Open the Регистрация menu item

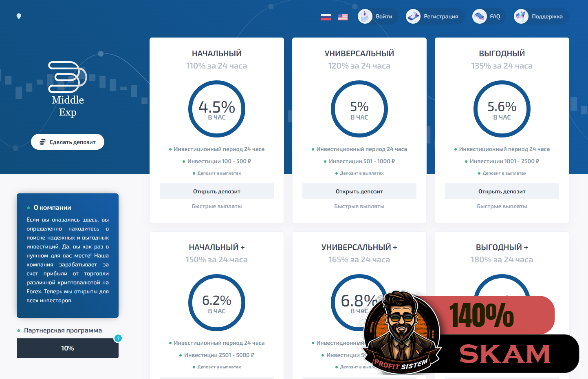pos(441,17)
